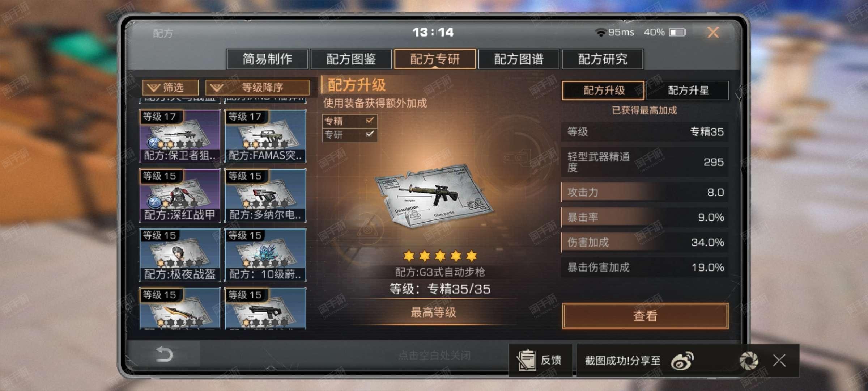The height and width of the screenshot is (391, 868).
Task: Click the 查看 button
Action: 645,316
